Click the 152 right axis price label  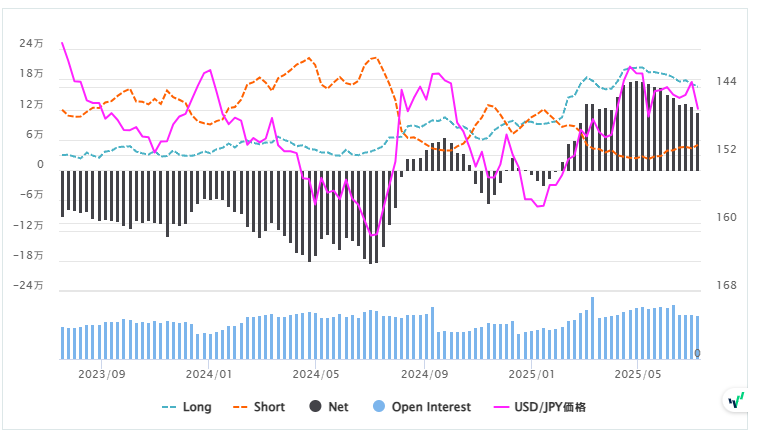click(x=727, y=149)
